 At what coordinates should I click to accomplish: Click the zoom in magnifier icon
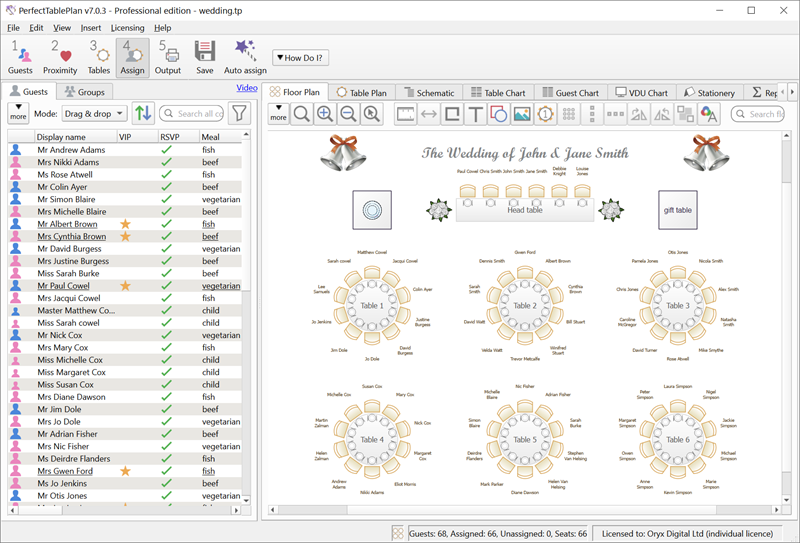tap(325, 114)
